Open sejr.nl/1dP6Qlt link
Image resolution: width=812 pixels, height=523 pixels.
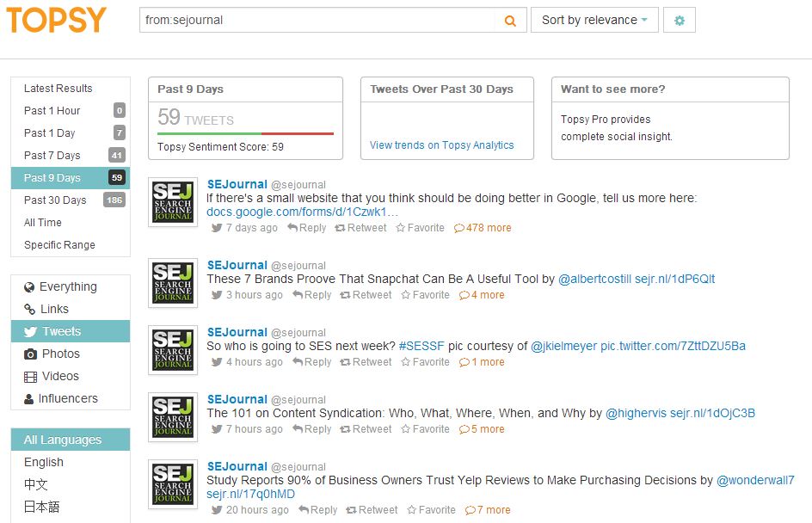[x=674, y=279]
